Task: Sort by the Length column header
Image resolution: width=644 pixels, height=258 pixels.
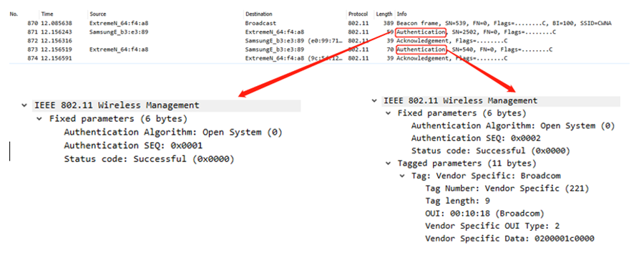Action: 384,14
